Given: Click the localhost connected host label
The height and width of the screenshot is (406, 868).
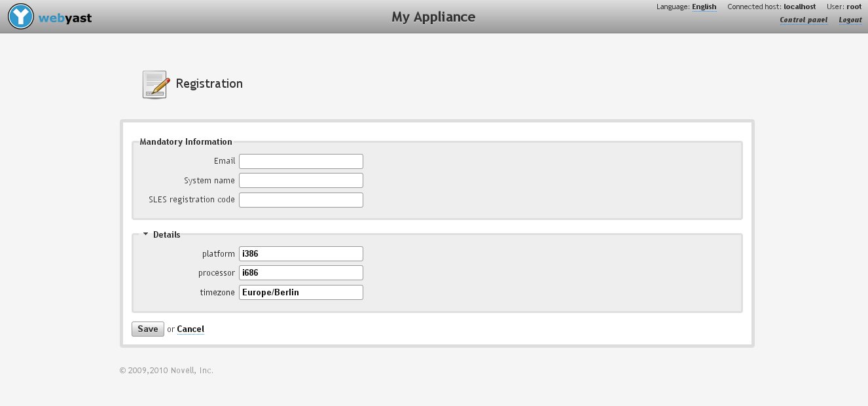Looking at the screenshot, I should (799, 7).
